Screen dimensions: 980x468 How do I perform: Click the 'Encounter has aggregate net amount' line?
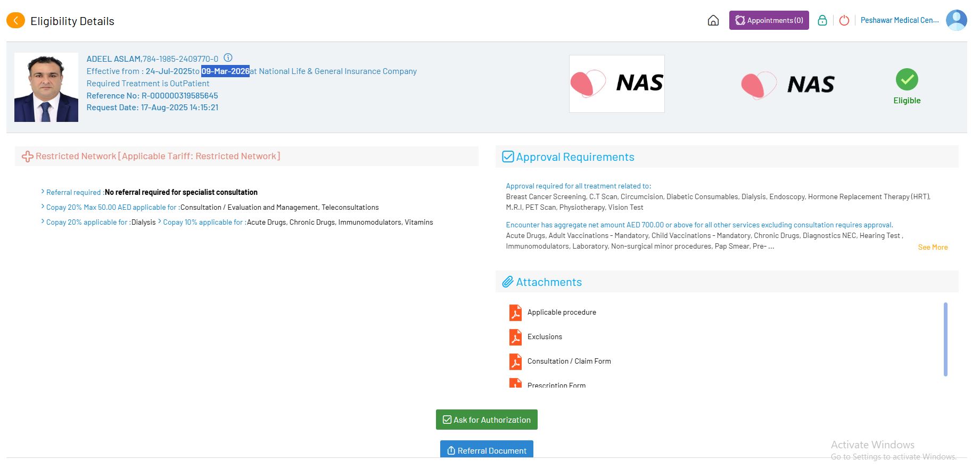pyautogui.click(x=699, y=225)
